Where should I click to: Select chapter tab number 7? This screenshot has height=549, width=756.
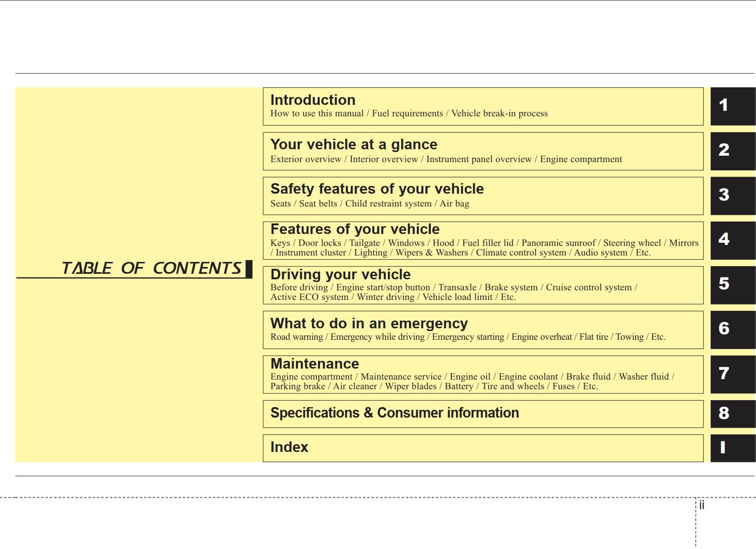point(733,375)
